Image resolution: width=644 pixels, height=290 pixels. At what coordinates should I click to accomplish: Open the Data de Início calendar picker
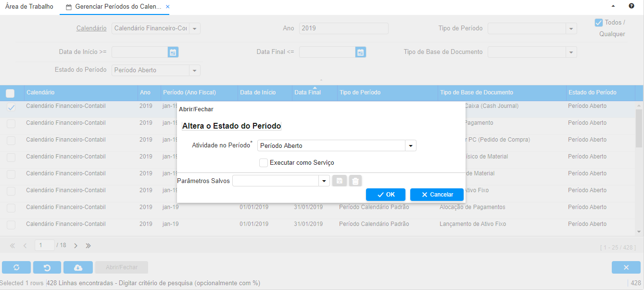click(x=173, y=52)
